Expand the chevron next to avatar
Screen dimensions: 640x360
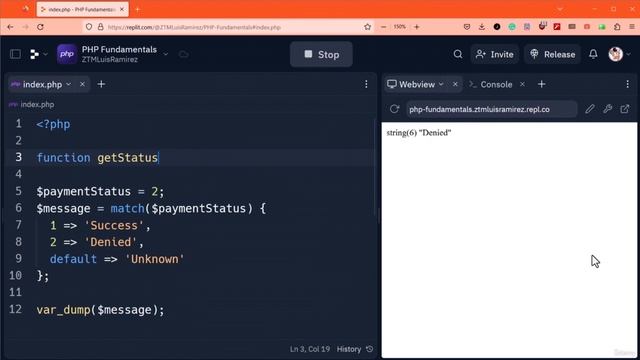click(629, 54)
